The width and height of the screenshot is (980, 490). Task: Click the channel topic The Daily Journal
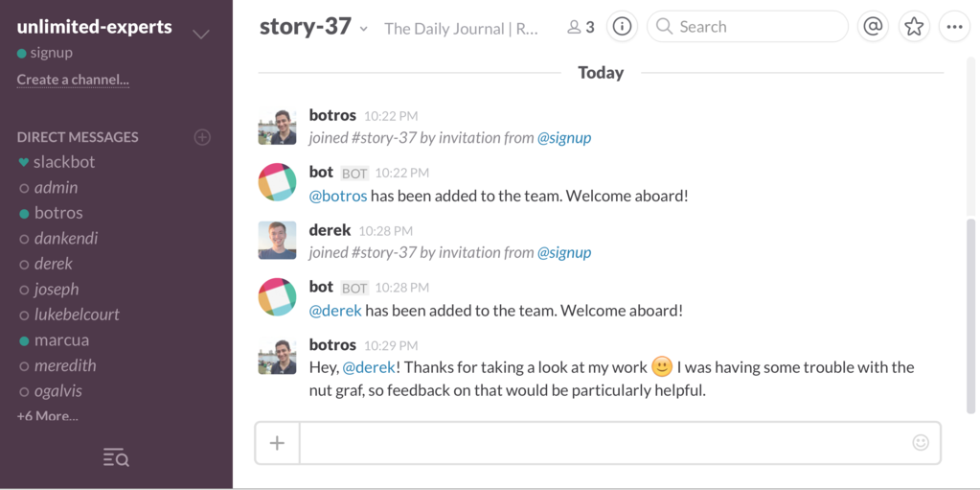tap(461, 29)
